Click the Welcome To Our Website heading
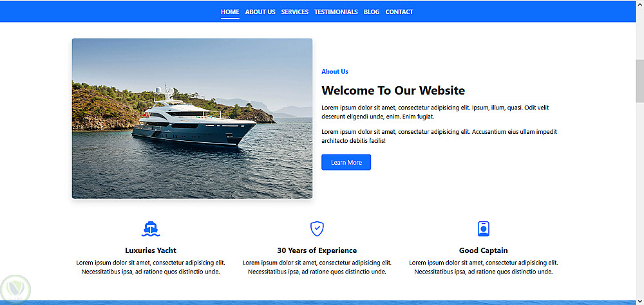The width and height of the screenshot is (644, 305). tap(393, 90)
